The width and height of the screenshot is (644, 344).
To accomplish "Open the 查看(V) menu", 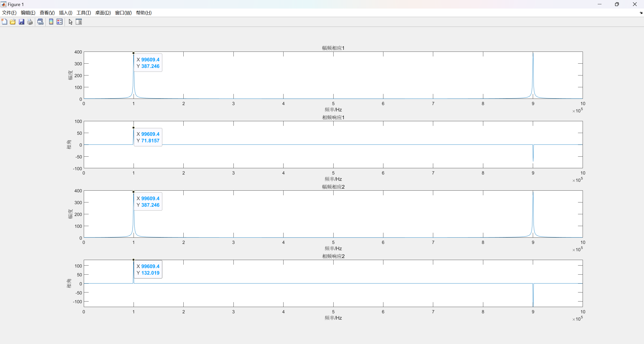I will (47, 13).
